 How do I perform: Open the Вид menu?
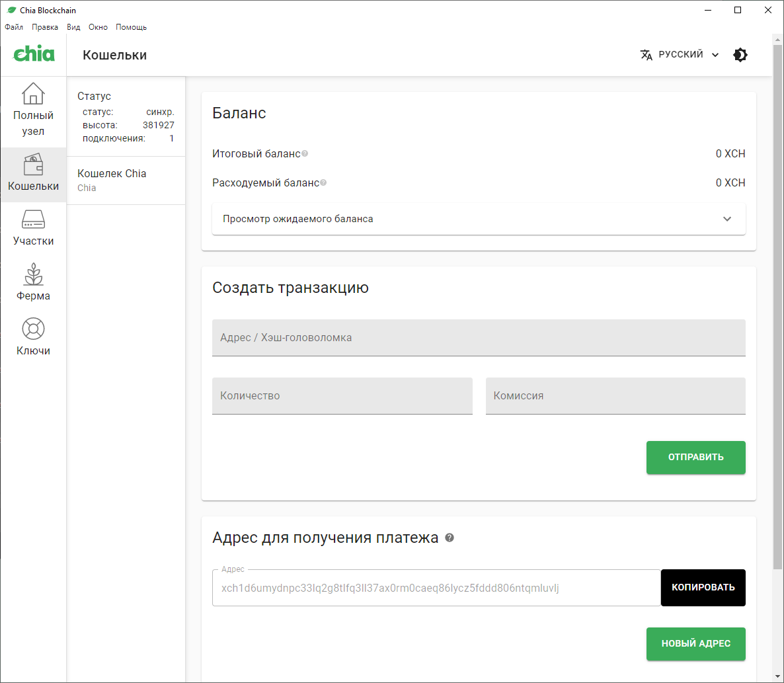(x=73, y=27)
